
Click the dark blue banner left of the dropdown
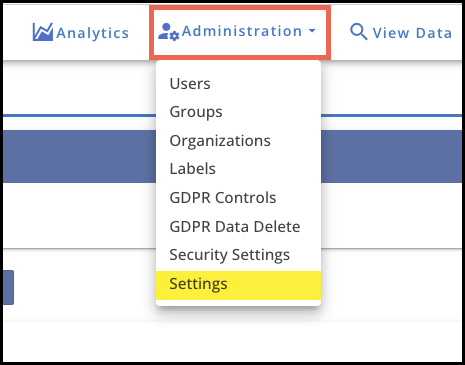click(x=79, y=156)
